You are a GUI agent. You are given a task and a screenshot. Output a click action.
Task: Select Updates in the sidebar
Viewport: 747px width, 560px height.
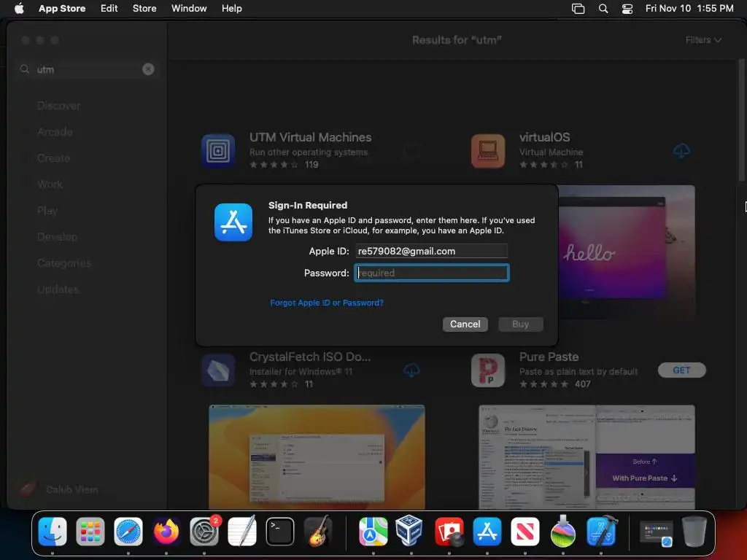pos(58,289)
